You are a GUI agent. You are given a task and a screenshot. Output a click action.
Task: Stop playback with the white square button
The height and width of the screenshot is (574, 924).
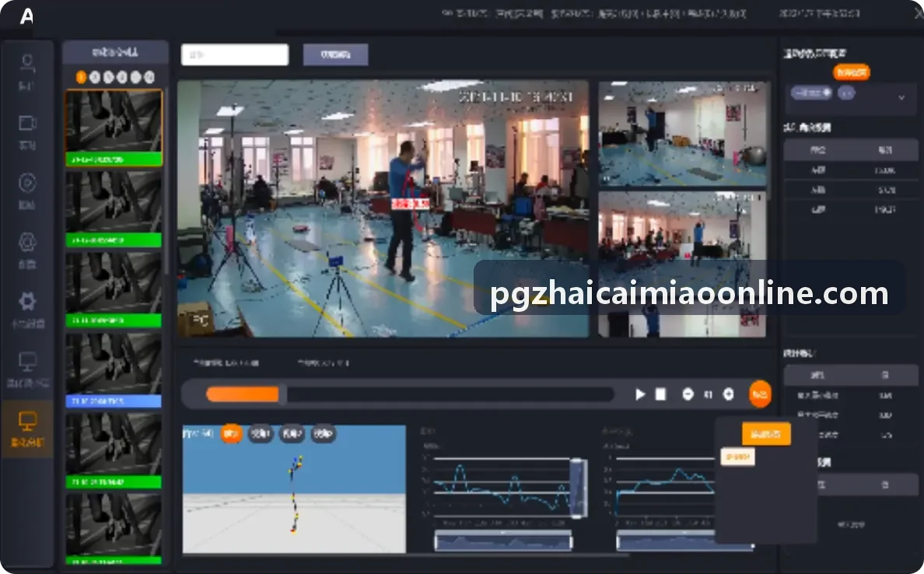[x=660, y=394]
